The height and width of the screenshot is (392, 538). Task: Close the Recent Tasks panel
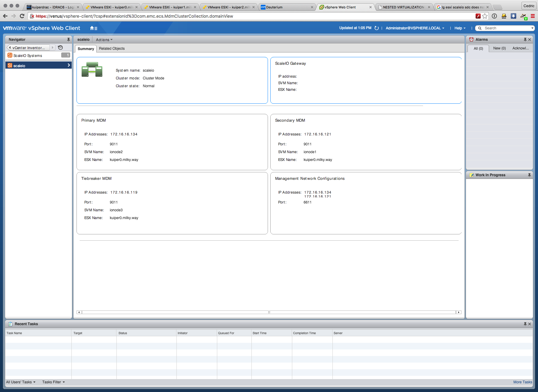pyautogui.click(x=530, y=324)
